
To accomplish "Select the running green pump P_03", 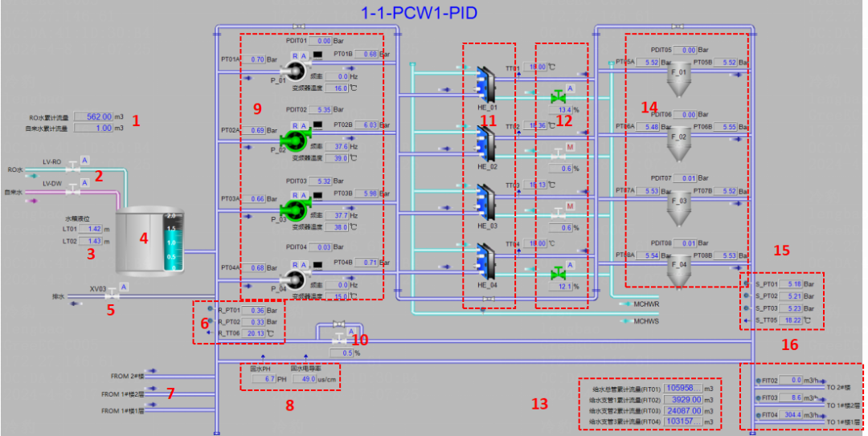I will pos(294,209).
